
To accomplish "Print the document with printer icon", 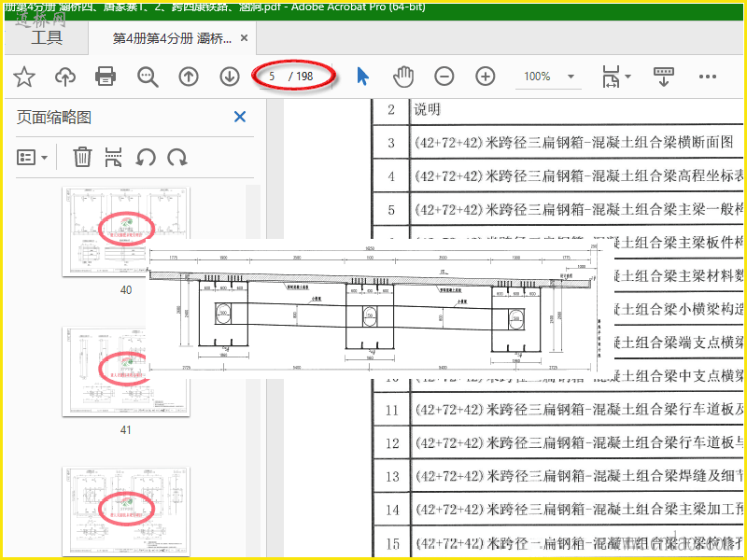I will pyautogui.click(x=106, y=77).
